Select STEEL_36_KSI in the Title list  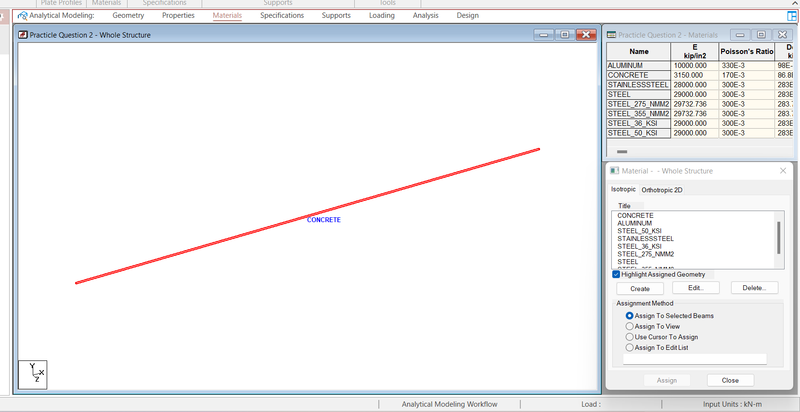pos(639,246)
